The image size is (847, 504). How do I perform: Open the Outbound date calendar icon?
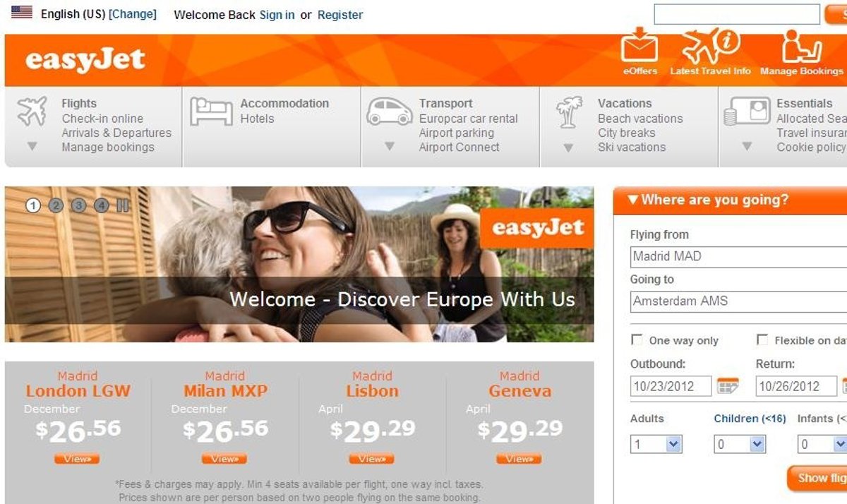(728, 386)
